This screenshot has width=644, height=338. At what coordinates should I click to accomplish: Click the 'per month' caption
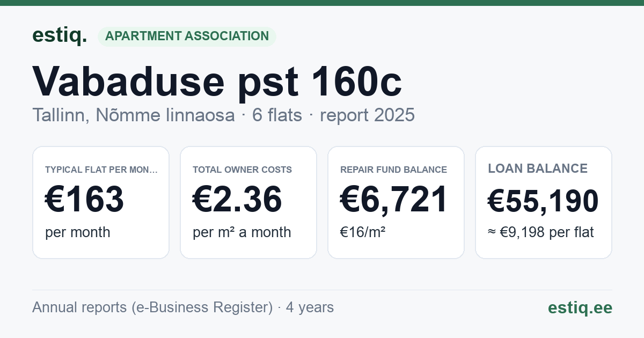click(78, 232)
